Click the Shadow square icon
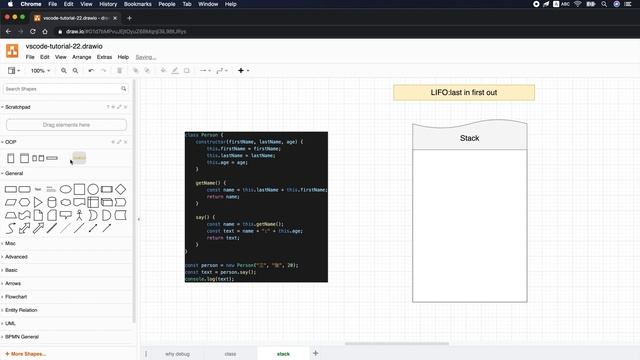 tap(187, 71)
